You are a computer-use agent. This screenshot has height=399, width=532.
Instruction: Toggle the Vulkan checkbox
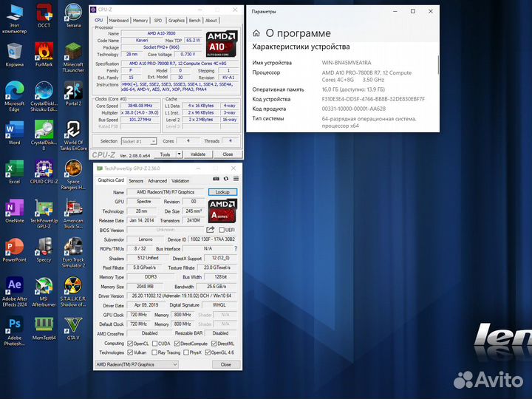tap(130, 352)
